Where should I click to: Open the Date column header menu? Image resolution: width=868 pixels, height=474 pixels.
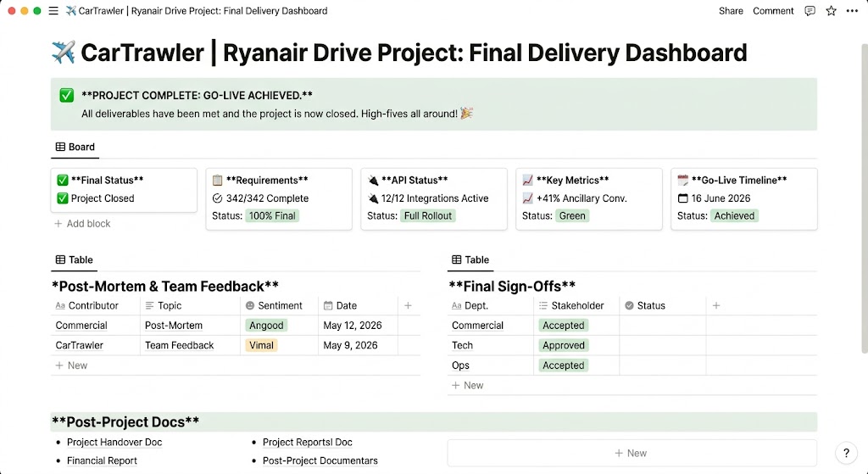358,305
